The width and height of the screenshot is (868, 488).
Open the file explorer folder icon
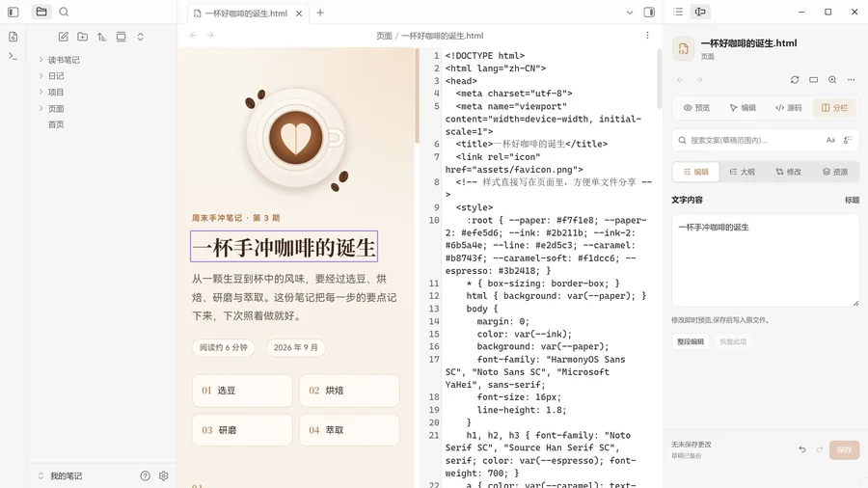pos(41,12)
